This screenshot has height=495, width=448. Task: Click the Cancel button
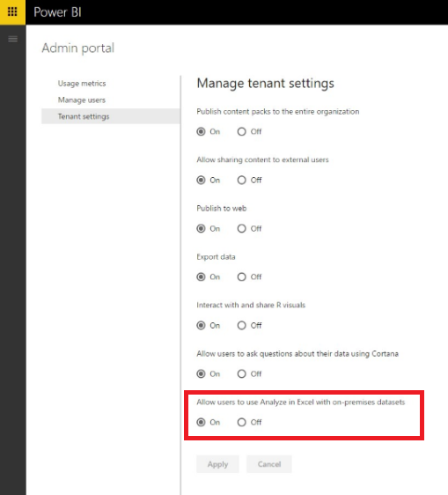[269, 464]
